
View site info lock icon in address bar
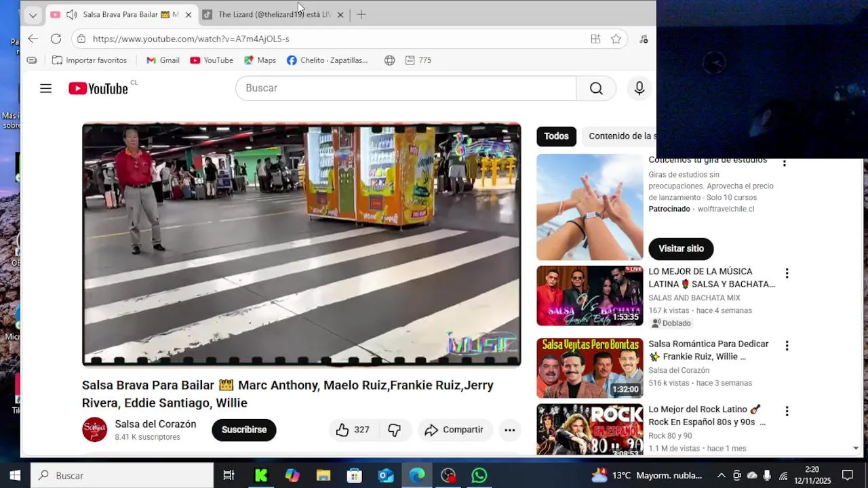click(81, 39)
